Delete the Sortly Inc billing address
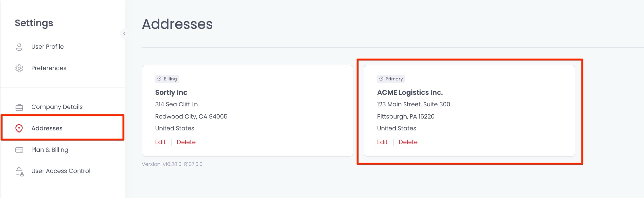This screenshot has height=198, width=644. click(186, 142)
